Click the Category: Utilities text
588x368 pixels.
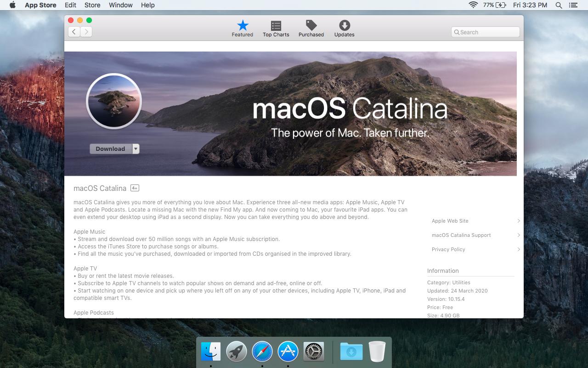pos(449,282)
